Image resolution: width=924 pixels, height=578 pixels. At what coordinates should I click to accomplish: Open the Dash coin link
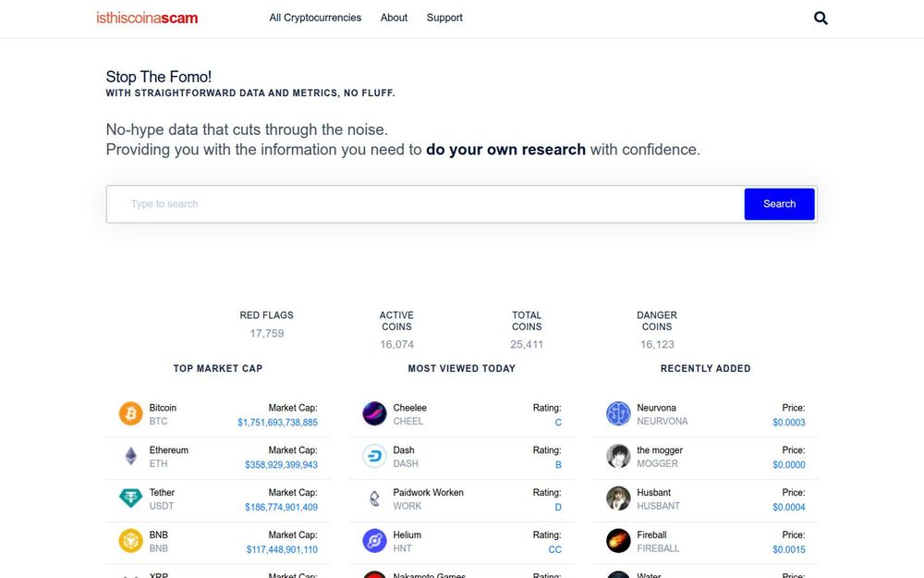coord(404,450)
